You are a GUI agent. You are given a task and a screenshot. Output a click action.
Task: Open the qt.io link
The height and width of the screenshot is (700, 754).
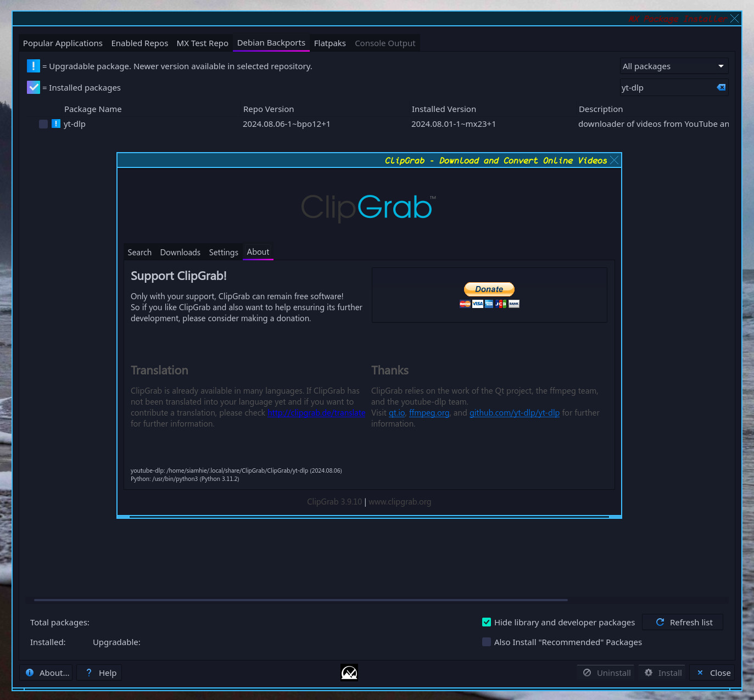[x=397, y=413]
